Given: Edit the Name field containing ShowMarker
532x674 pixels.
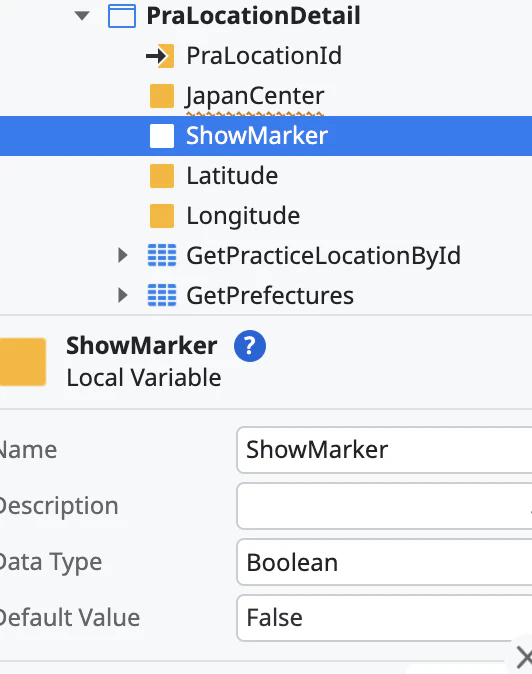Looking at the screenshot, I should click(384, 450).
